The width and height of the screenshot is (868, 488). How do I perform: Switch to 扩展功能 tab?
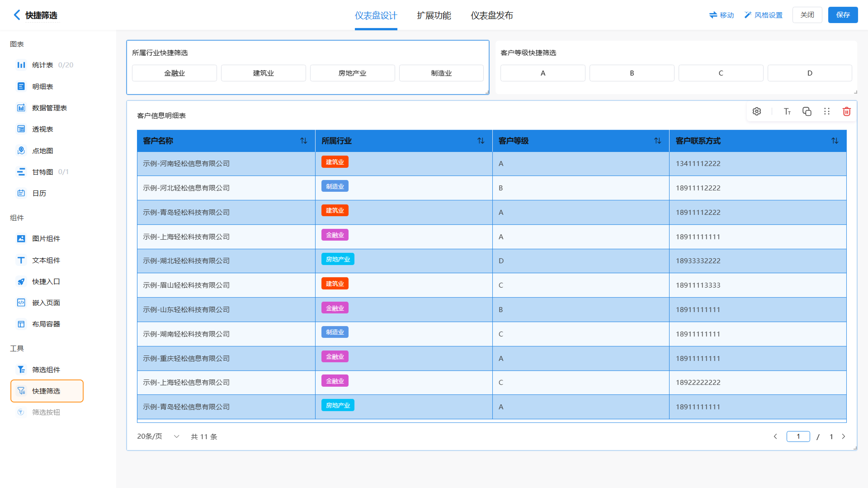(x=434, y=15)
